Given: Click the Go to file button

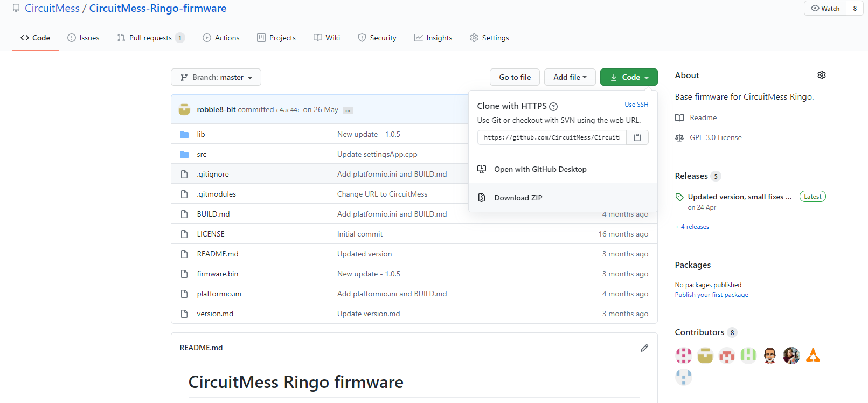Looking at the screenshot, I should (515, 77).
